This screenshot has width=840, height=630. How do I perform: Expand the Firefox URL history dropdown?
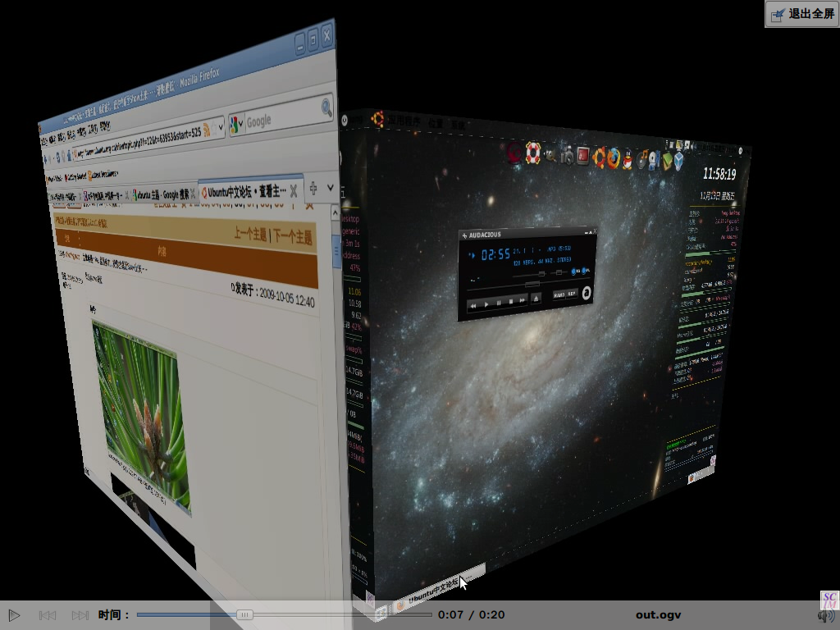(x=221, y=127)
